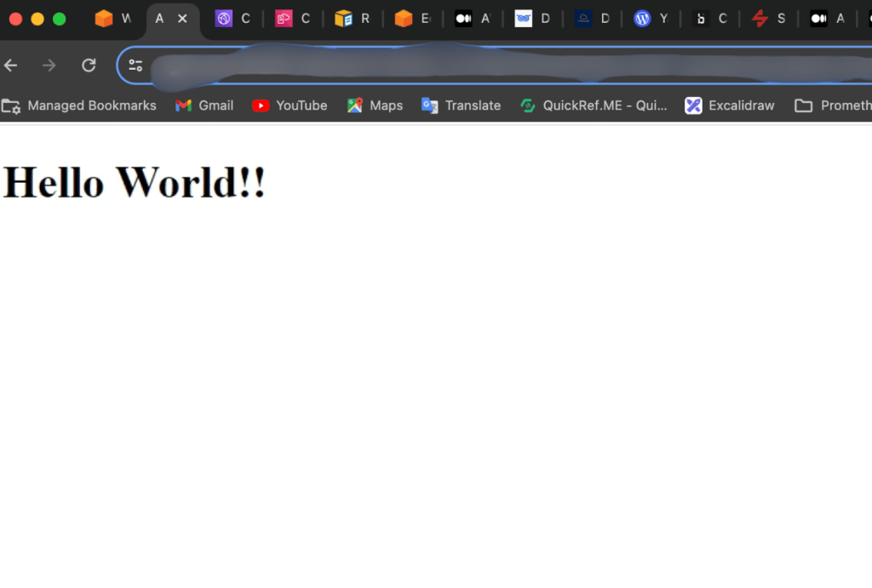This screenshot has width=872, height=588.
Task: Click the forward navigation arrow
Action: click(49, 66)
